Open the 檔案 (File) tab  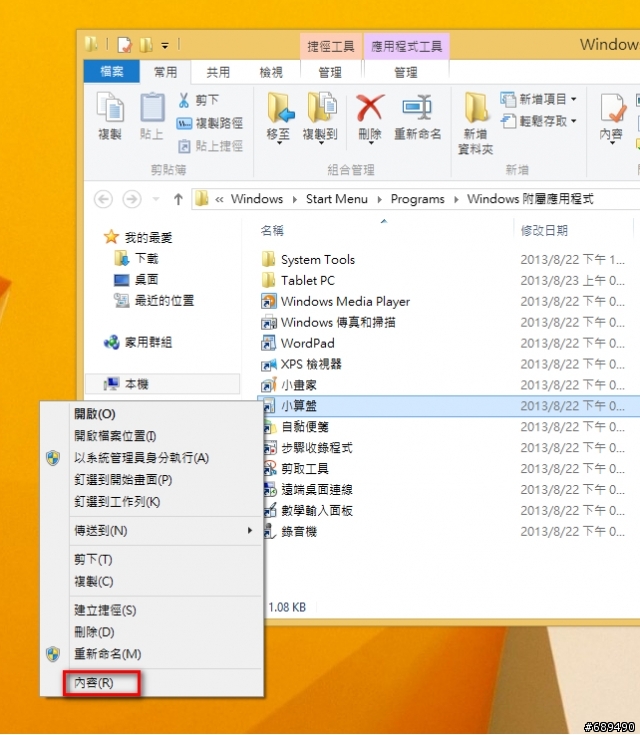pos(112,72)
